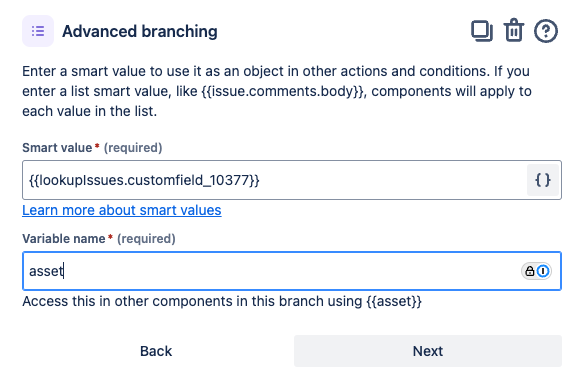
Task: Click inside the Smart value input field
Action: (275, 180)
